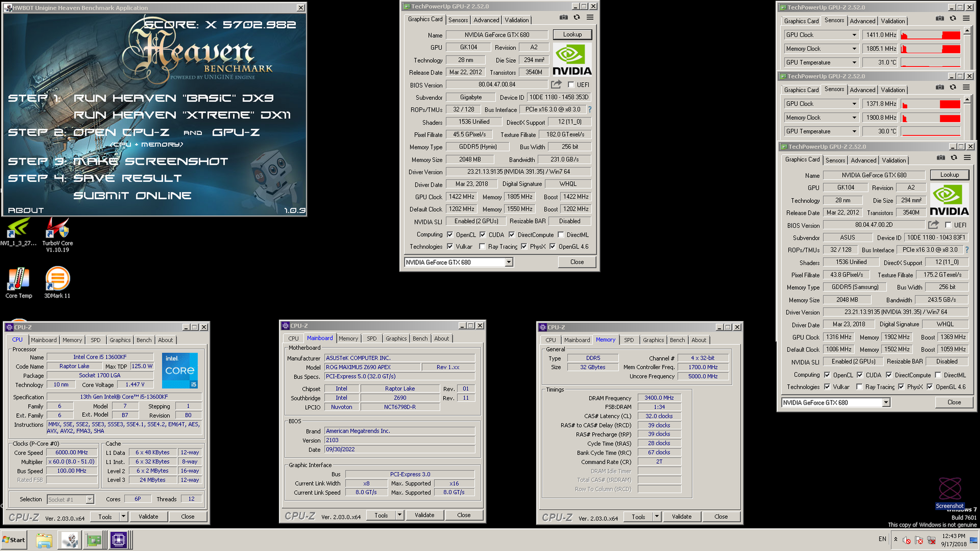Toggle the Ray Tracing checkbox in the Gigabyte GPU-Z window
Viewport: 980px width, 551px height.
482,246
